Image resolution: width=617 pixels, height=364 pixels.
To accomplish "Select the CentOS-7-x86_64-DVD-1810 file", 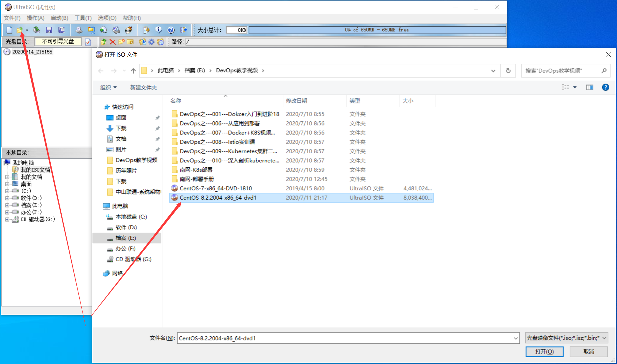I will (x=301, y=188).
